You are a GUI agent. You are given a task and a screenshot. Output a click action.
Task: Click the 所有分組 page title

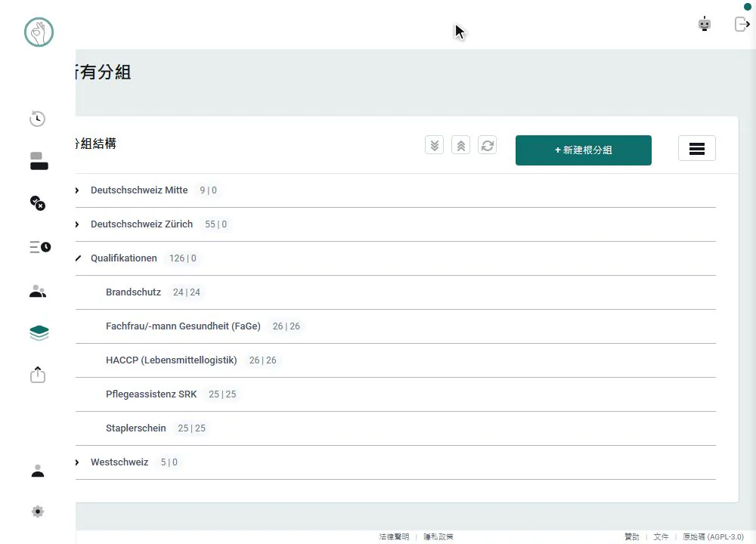pyautogui.click(x=103, y=73)
